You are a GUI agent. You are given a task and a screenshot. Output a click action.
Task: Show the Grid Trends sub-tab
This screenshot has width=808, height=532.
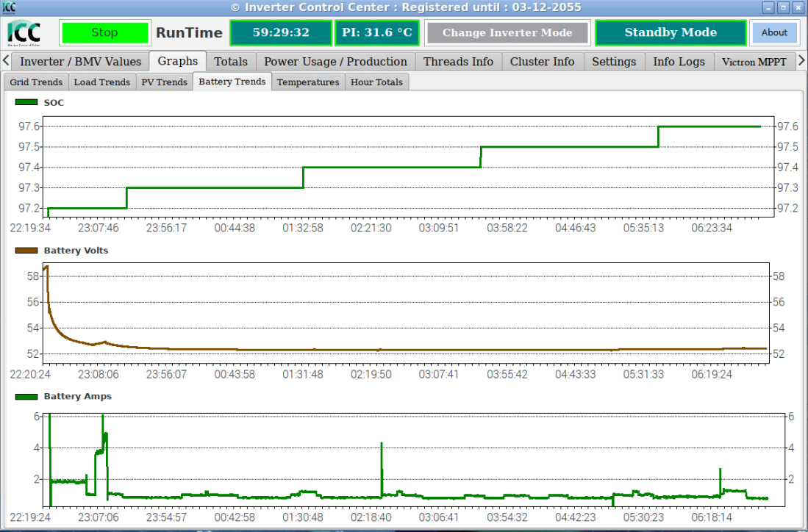tap(37, 82)
